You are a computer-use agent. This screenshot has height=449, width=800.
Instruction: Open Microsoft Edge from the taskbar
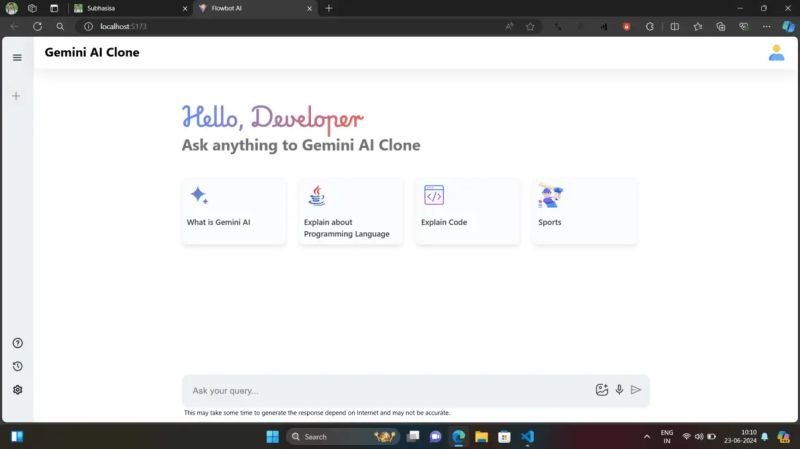(x=458, y=437)
